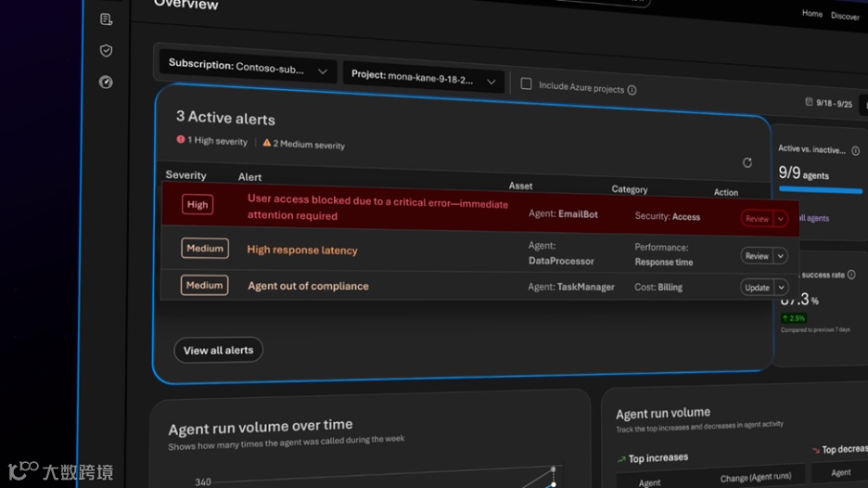Open User access blocked alert text

[377, 207]
